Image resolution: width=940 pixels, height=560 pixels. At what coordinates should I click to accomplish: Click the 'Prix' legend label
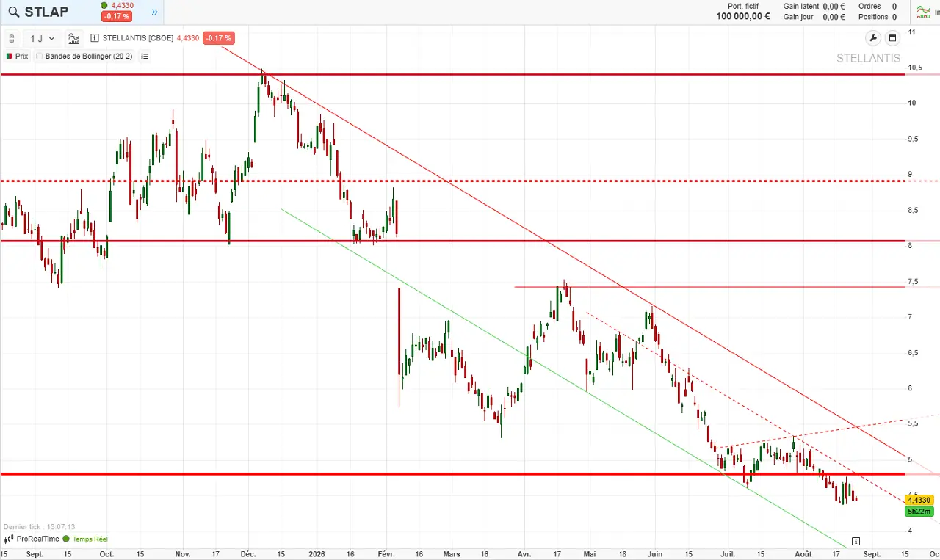[x=21, y=56]
